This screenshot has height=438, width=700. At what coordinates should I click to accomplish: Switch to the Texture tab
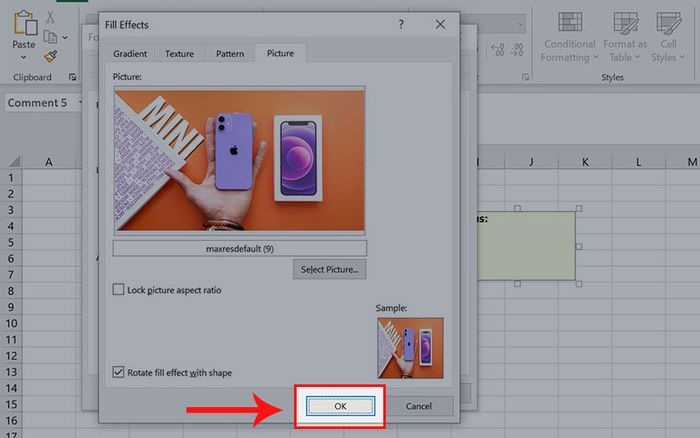[x=179, y=54]
